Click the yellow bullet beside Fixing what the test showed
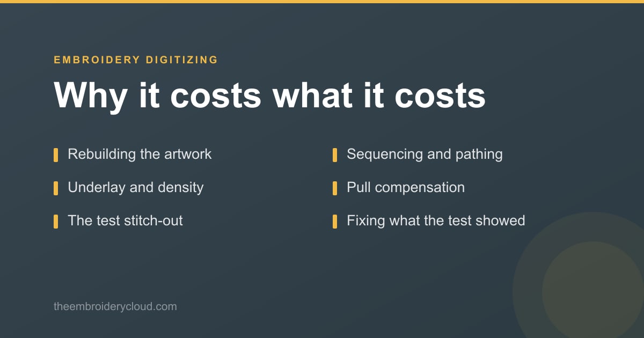Image resolution: width=644 pixels, height=338 pixels. coord(335,222)
